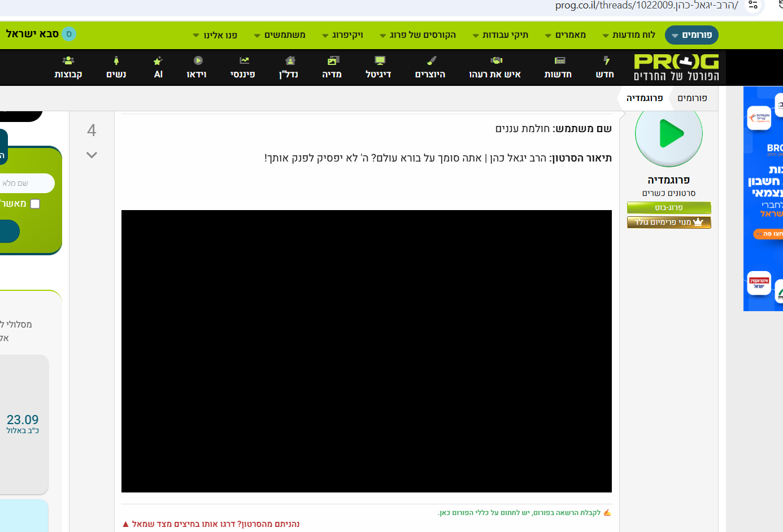
Task: Open the חדשות news icon
Action: pos(559,60)
